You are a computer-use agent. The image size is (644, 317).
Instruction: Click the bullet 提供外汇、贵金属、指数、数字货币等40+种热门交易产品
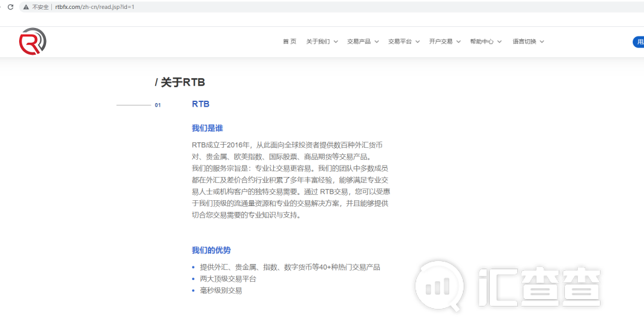click(290, 268)
